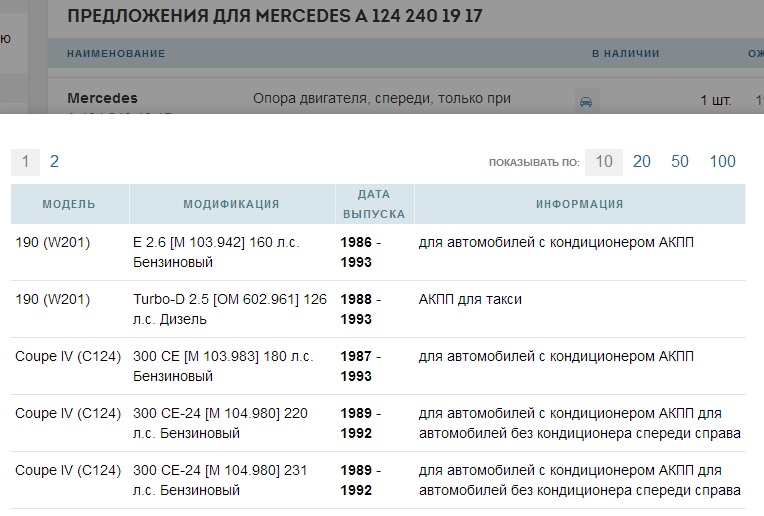Select '300 CE-24 [M 104.980] 220' modification
The height and width of the screenshot is (516, 764).
pyautogui.click(x=220, y=413)
